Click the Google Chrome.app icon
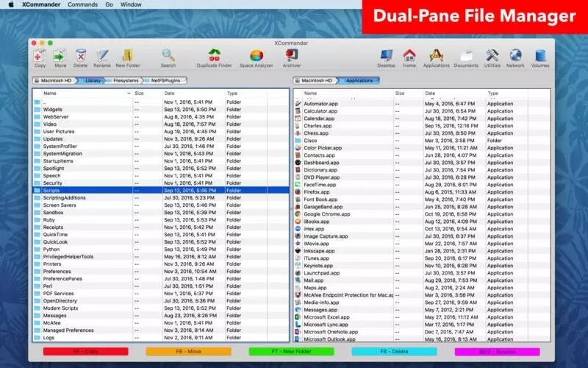The image size is (588, 368). pos(298,214)
